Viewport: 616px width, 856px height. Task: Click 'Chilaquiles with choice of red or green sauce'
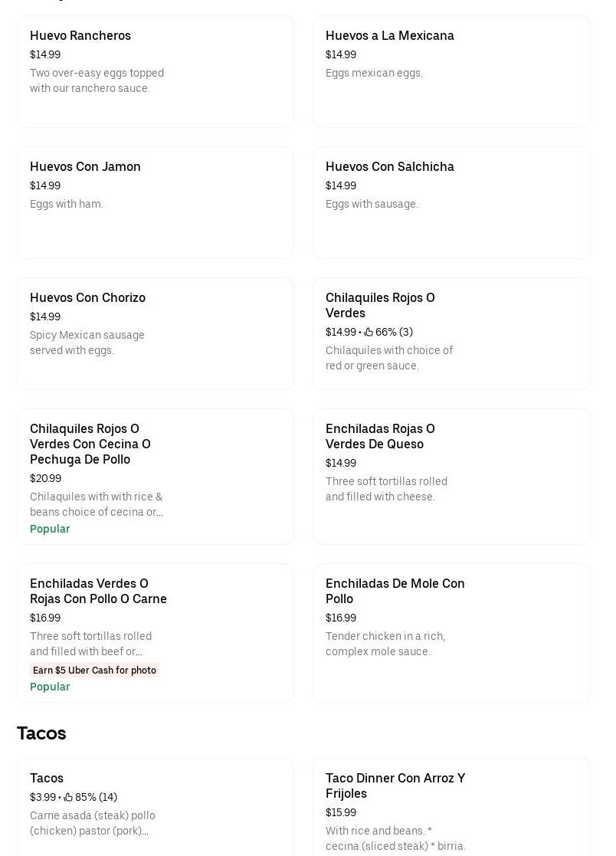point(389,358)
